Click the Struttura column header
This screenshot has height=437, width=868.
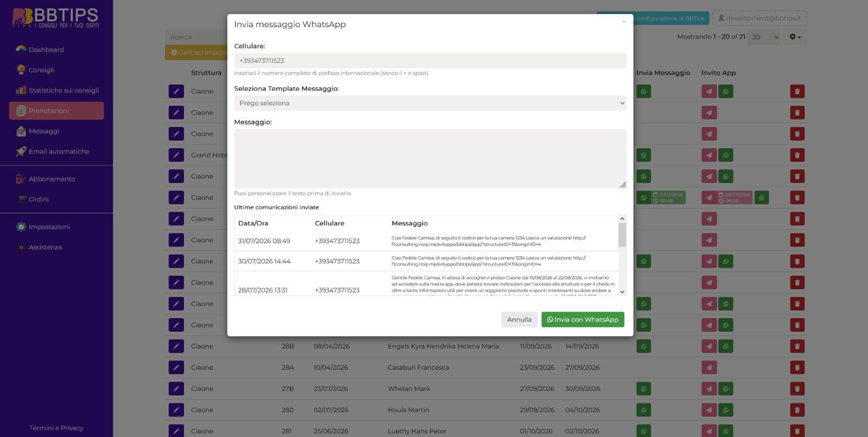pyautogui.click(x=206, y=73)
